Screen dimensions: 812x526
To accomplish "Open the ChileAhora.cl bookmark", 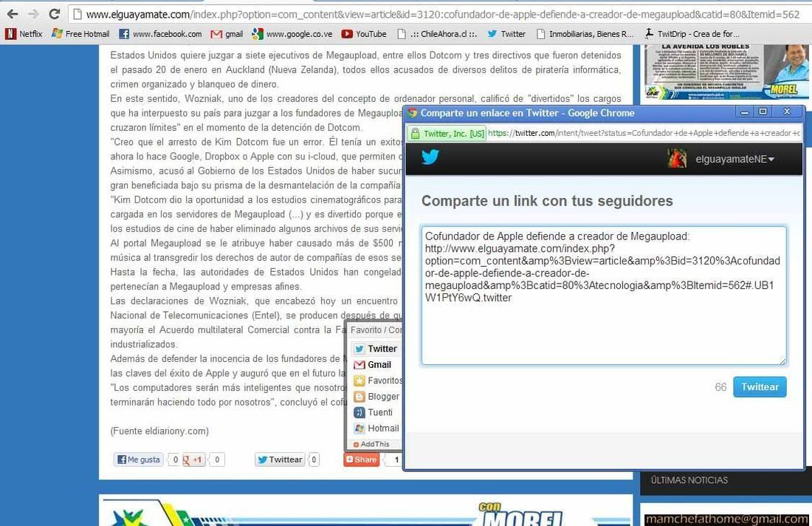I will pyautogui.click(x=437, y=34).
